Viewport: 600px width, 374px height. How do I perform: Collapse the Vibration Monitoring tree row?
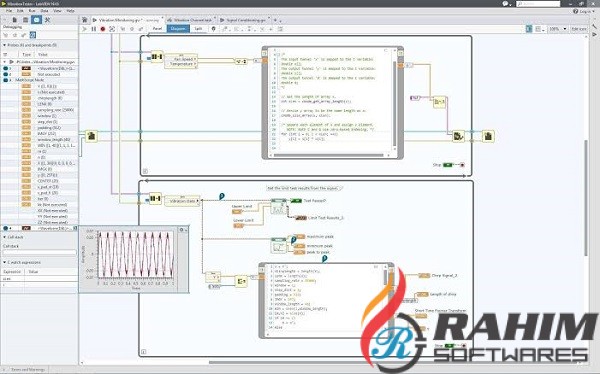(x=5, y=62)
